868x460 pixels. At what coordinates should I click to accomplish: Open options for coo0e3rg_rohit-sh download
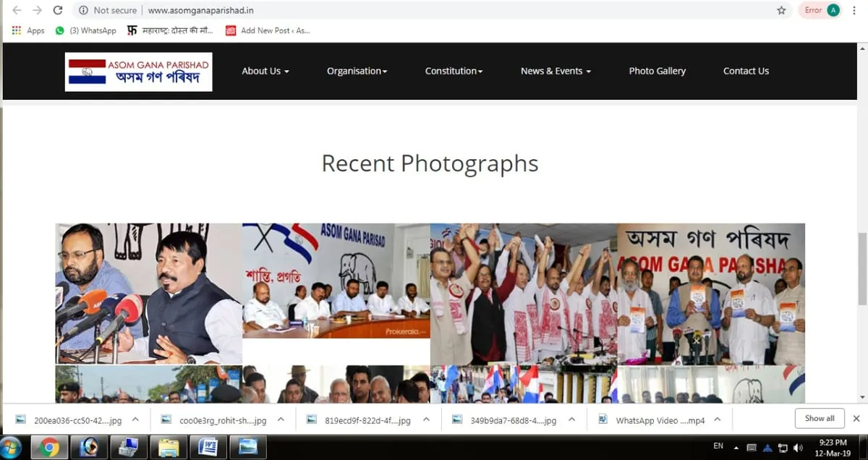coord(281,419)
